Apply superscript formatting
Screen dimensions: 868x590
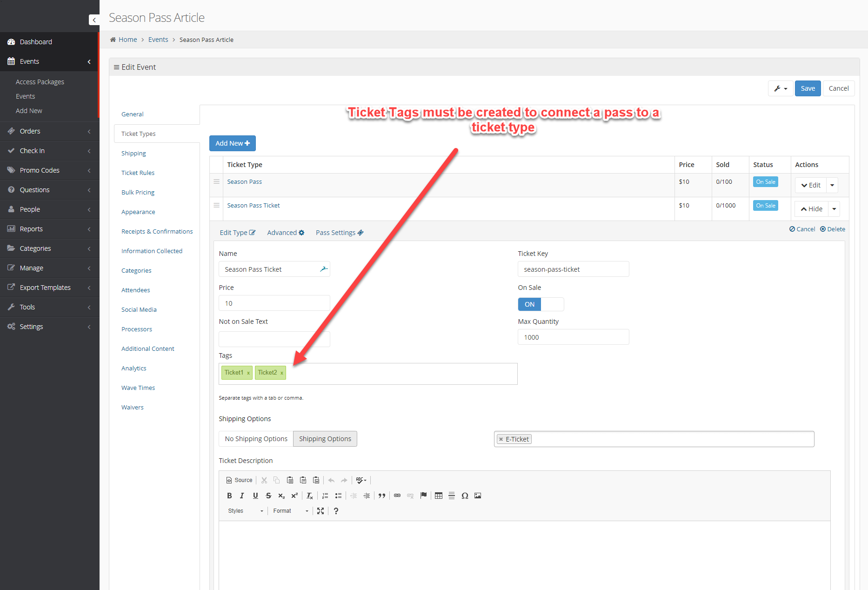[x=294, y=496]
